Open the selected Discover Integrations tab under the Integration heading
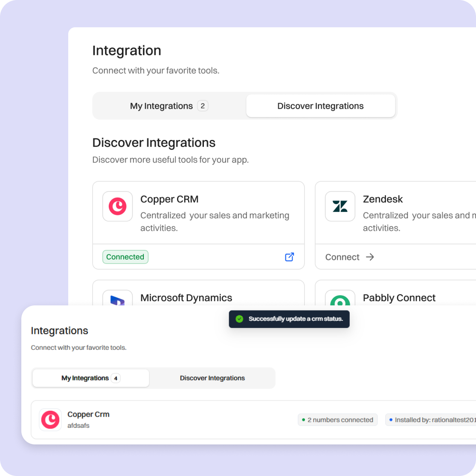Viewport: 476px width, 476px height. [x=320, y=106]
